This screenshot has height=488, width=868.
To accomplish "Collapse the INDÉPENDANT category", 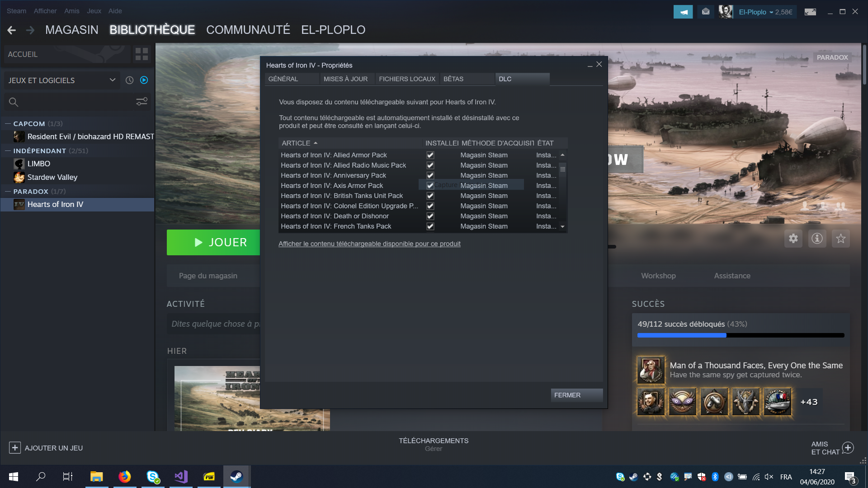I will pyautogui.click(x=8, y=150).
